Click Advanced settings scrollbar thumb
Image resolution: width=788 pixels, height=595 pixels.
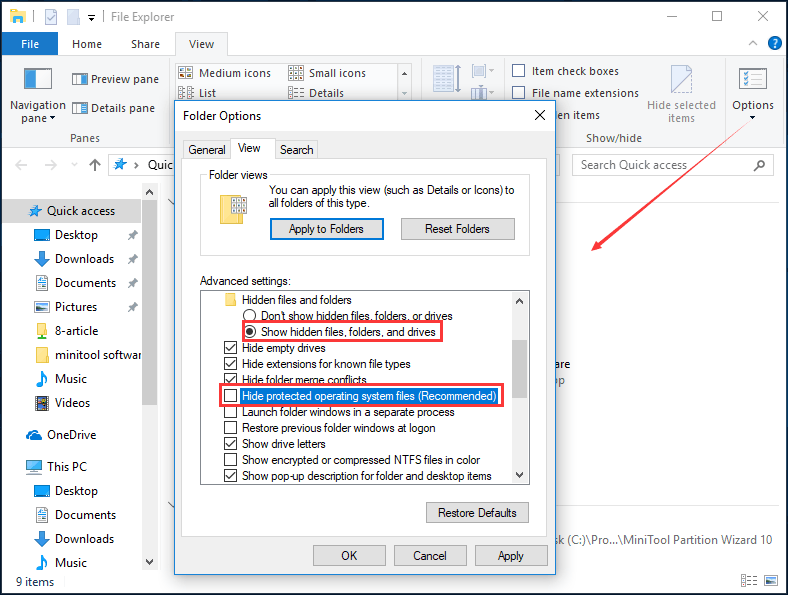[x=520, y=369]
